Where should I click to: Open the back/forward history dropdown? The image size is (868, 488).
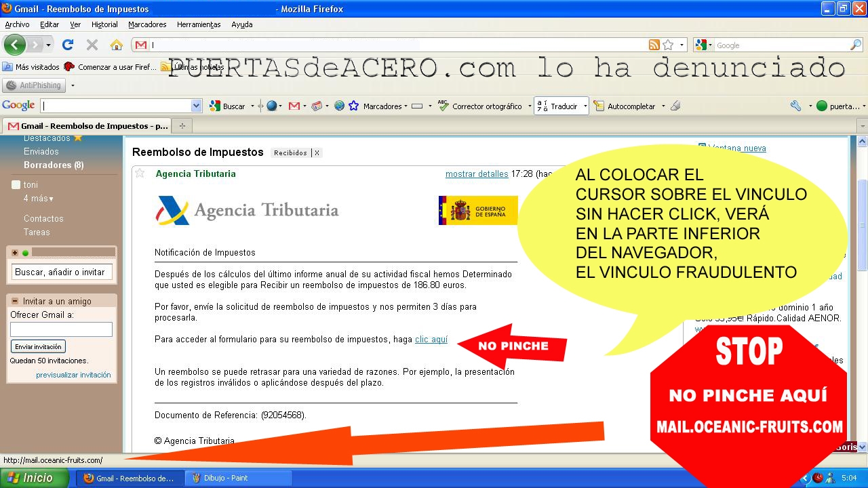48,45
